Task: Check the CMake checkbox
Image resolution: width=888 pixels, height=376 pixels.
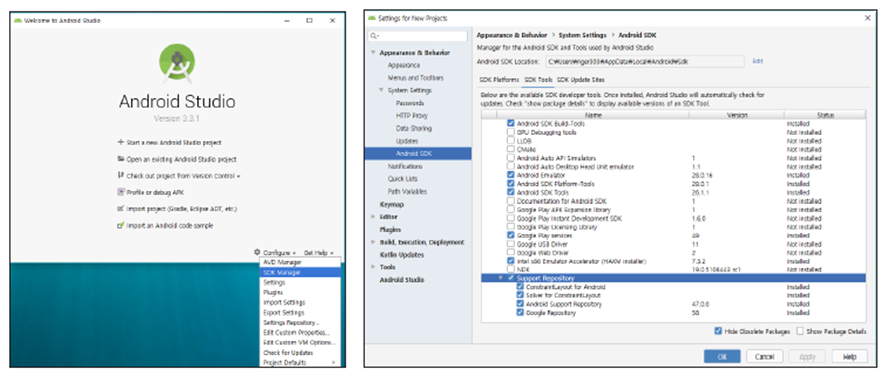Action: point(511,149)
